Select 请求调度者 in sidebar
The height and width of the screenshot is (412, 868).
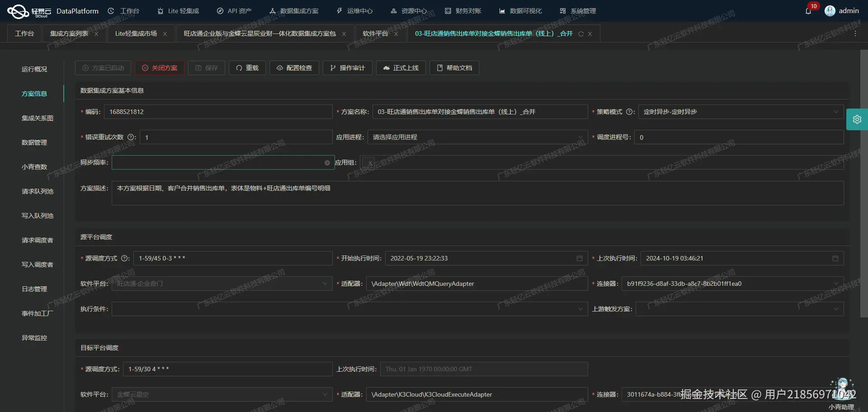tap(38, 240)
